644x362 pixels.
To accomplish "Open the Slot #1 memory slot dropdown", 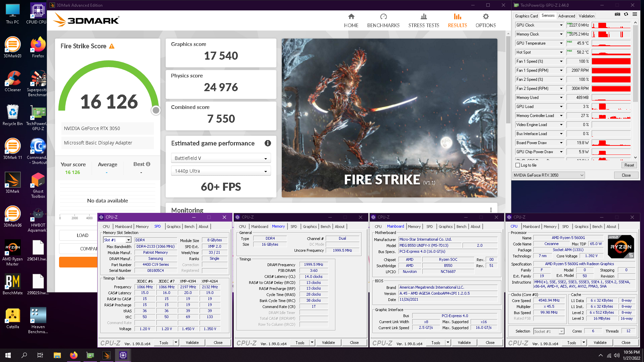I will pos(117,240).
